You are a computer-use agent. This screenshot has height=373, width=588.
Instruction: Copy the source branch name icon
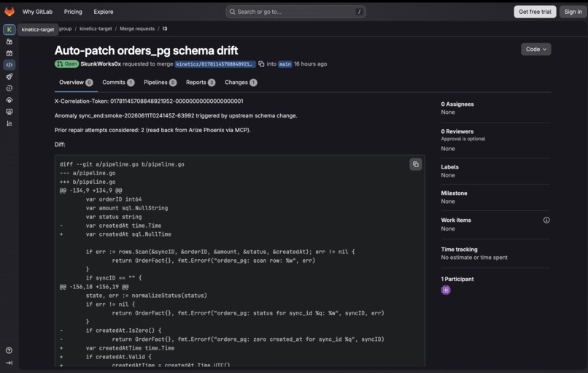[x=261, y=64]
